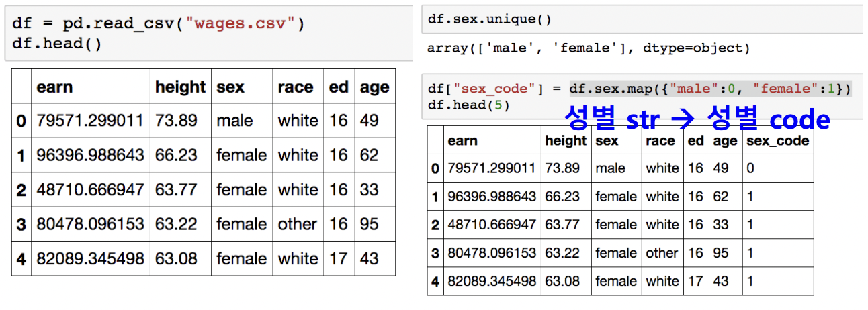The image size is (868, 310).
Task: Click the 'sex' header in left table
Action: point(230,87)
